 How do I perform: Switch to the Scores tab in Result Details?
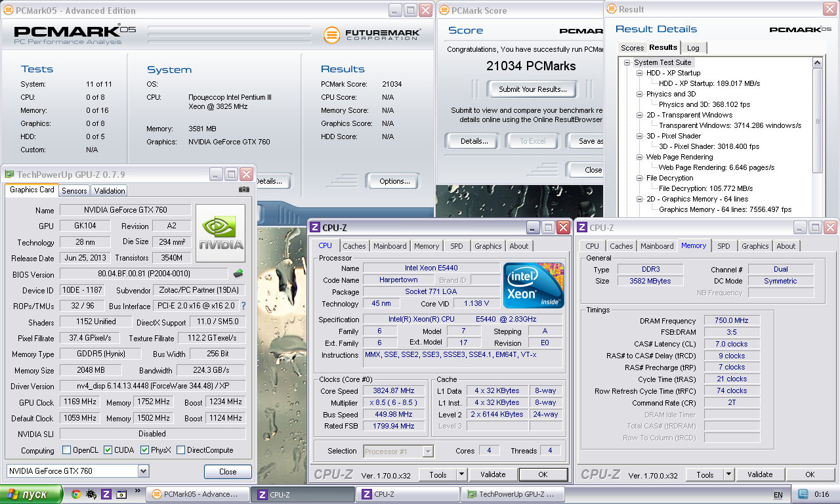[x=632, y=48]
